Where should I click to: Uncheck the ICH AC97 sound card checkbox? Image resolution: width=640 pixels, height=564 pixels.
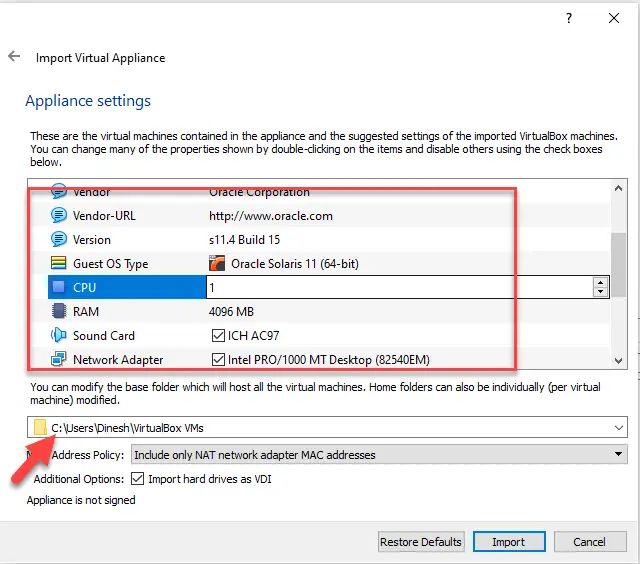[218, 335]
